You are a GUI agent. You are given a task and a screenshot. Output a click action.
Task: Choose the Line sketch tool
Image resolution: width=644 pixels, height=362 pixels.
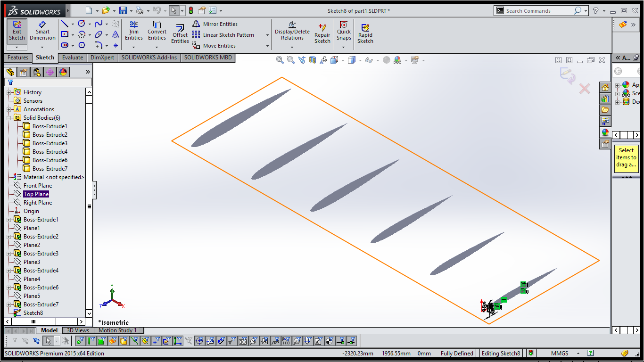click(65, 24)
